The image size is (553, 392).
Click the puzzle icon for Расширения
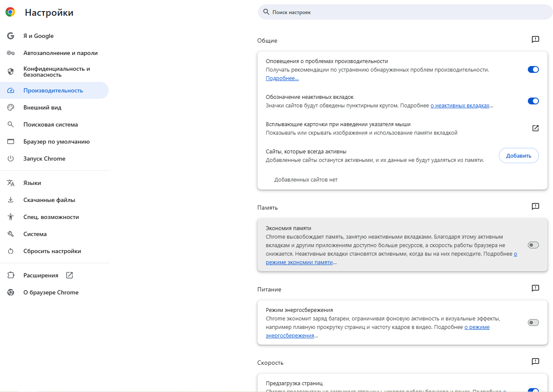coord(11,275)
